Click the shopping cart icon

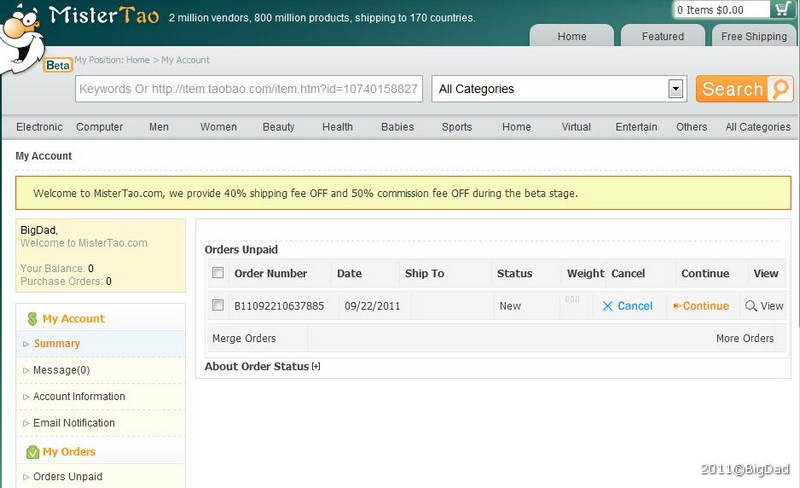tap(782, 9)
